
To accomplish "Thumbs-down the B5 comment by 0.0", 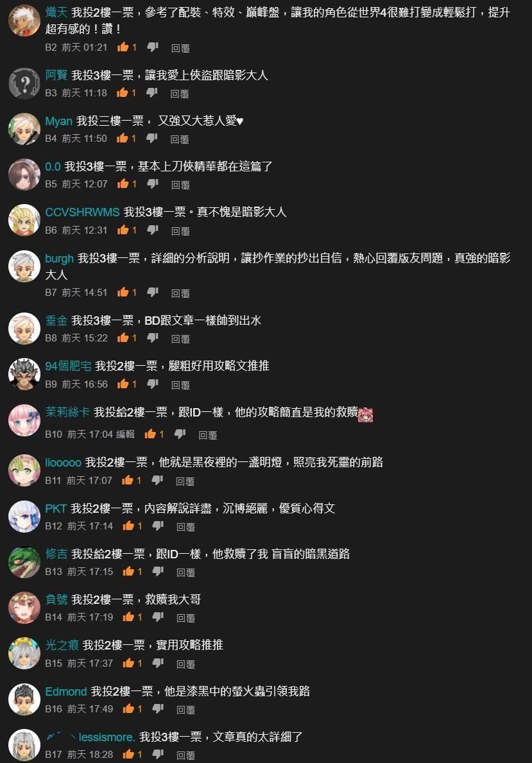I will 153,184.
